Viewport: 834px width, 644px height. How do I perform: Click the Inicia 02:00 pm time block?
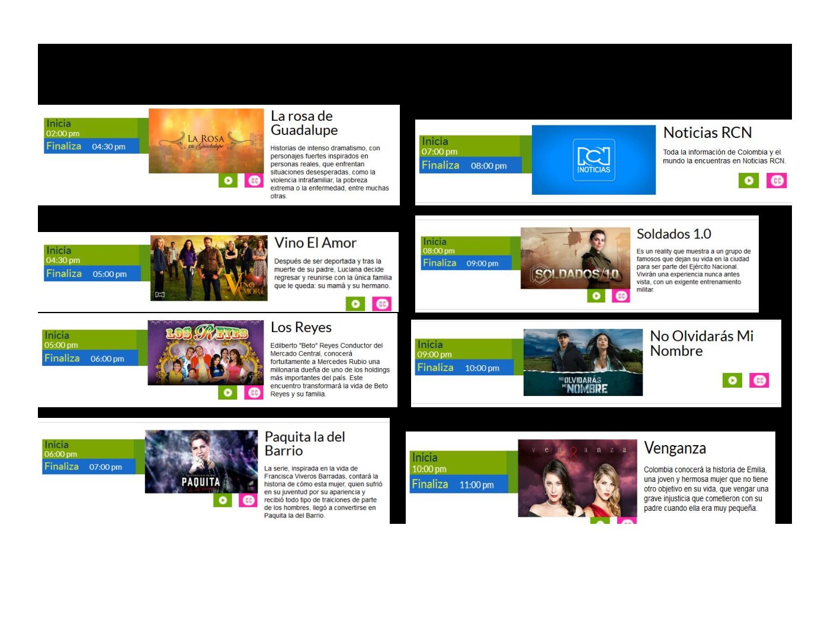[91, 128]
